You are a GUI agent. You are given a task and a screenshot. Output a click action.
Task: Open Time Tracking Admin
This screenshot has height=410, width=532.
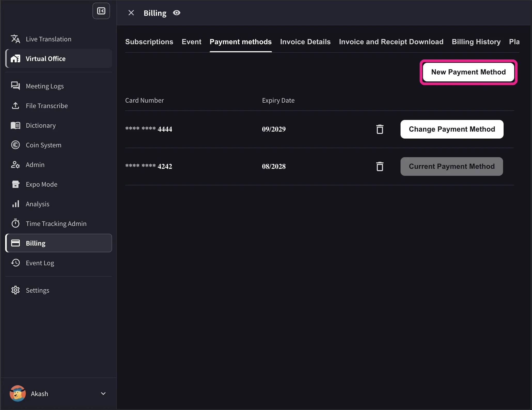pos(59,224)
